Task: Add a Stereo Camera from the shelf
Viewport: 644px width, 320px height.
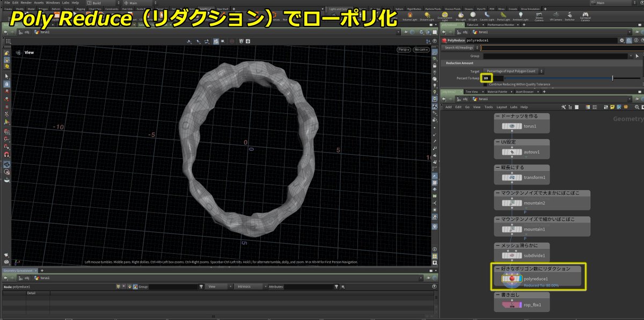Action: click(x=539, y=16)
